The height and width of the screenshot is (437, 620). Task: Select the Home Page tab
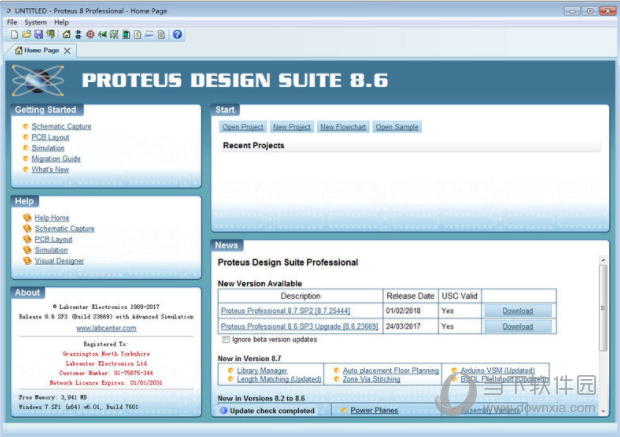pyautogui.click(x=40, y=51)
